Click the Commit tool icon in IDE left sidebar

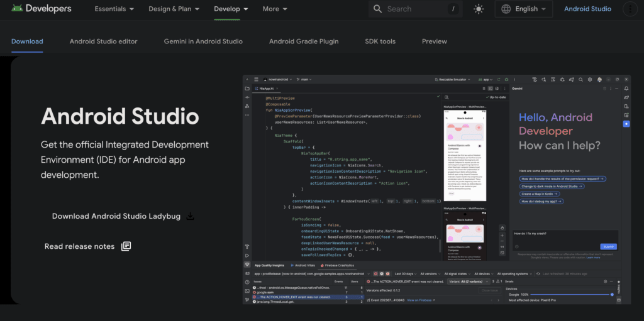coord(247,97)
